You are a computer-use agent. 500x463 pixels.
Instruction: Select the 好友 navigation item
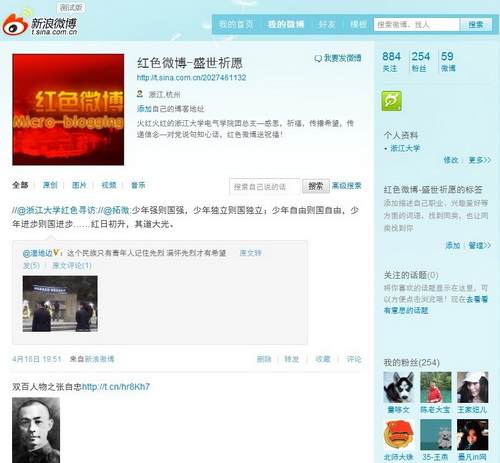[327, 24]
